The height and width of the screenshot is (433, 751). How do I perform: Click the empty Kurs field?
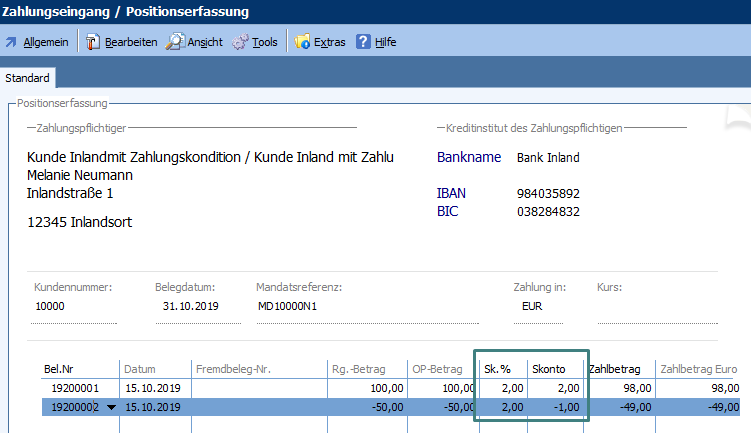point(630,306)
